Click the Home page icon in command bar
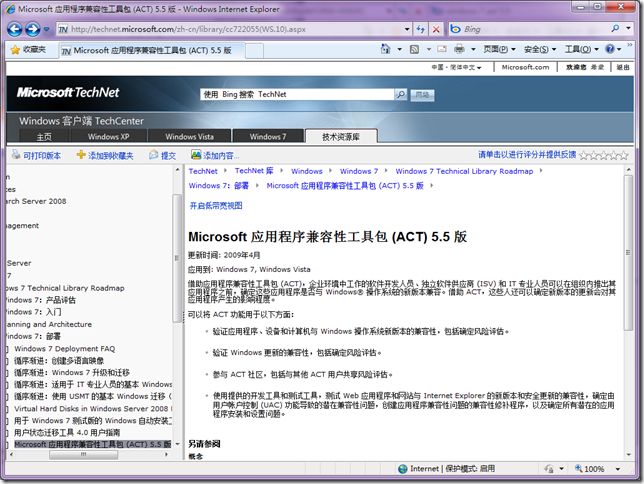This screenshot has width=644, height=484. click(385, 49)
